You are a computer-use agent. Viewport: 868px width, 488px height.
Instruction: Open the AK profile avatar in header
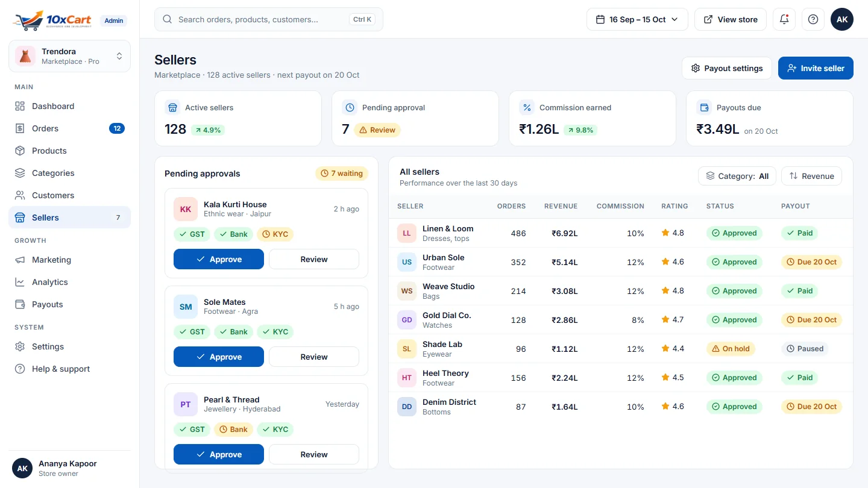[x=842, y=19]
